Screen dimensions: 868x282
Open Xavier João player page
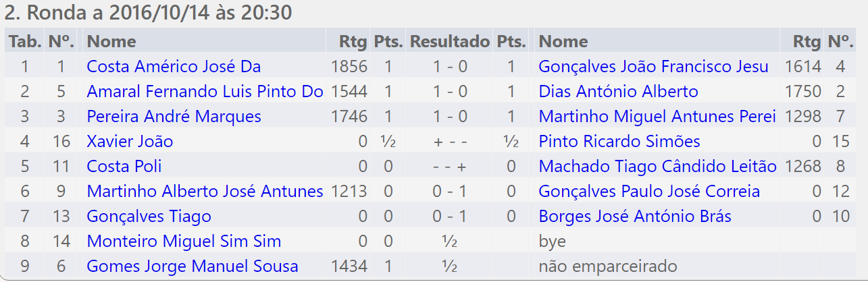[x=130, y=142]
